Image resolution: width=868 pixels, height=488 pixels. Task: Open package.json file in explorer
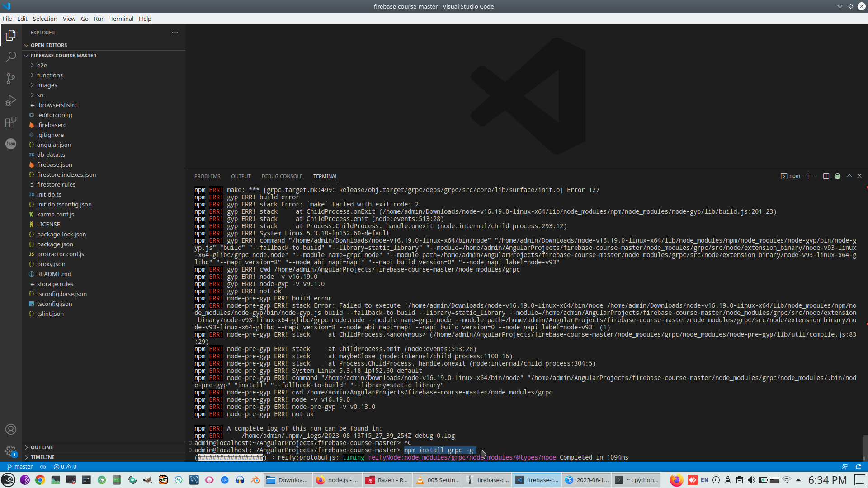[x=55, y=244]
